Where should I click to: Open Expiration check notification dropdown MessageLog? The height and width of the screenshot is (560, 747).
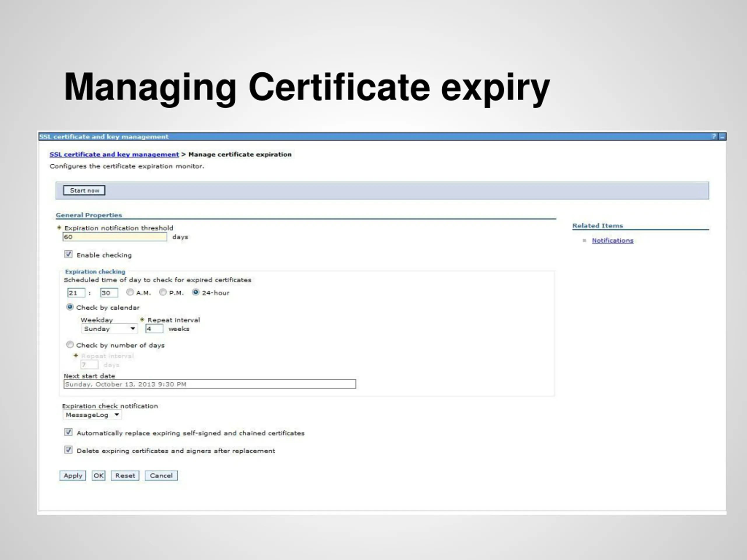pos(92,415)
